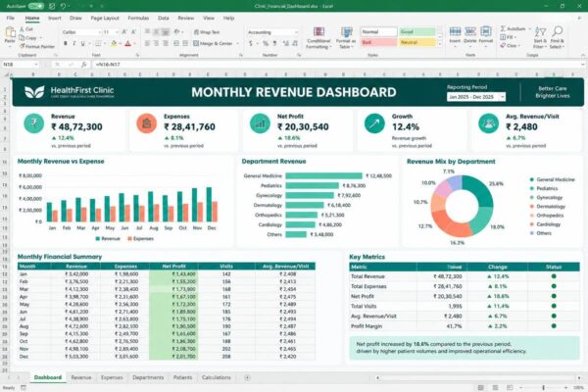588x392 pixels.
Task: Switch to the Insert ribbon tab
Action: [55, 18]
